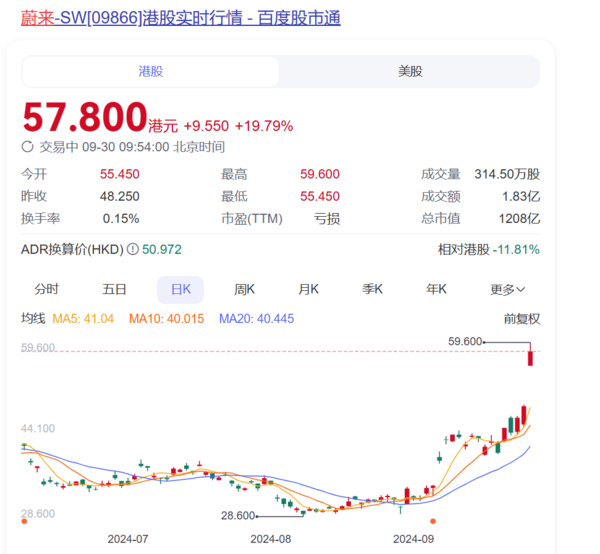Click the current price 57.800

(85, 117)
